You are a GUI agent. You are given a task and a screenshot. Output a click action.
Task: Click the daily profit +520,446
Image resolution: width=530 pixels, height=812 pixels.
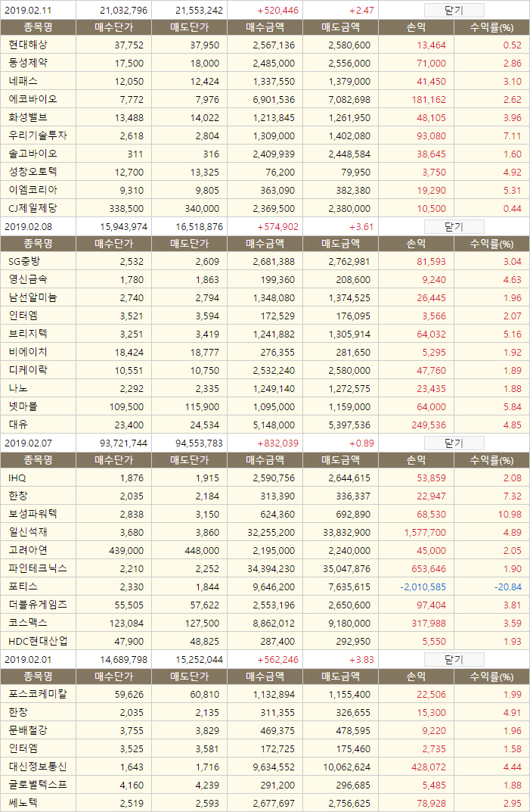[x=278, y=11]
